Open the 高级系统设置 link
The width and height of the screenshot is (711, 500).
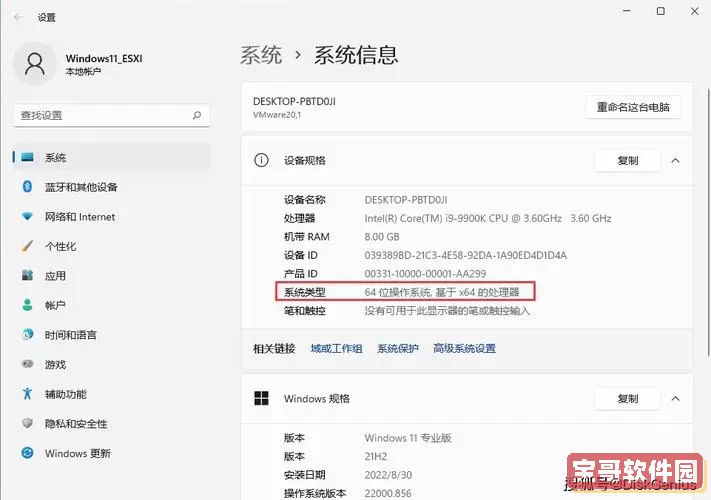464,348
